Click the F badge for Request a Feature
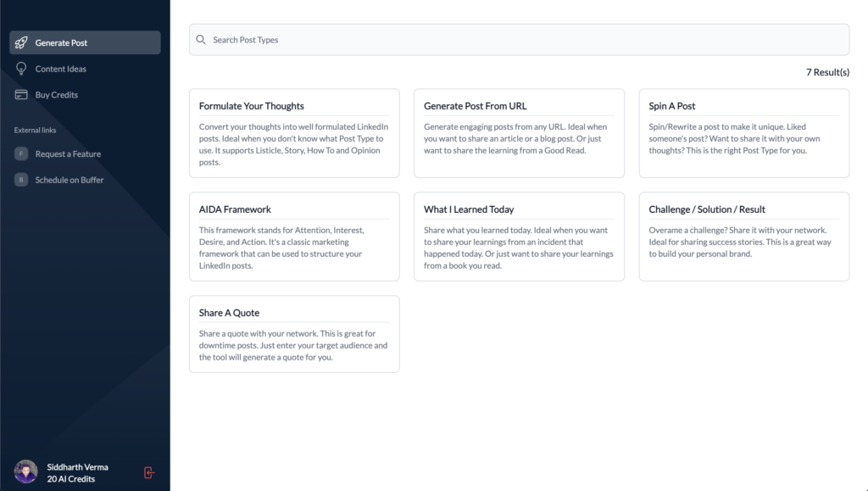This screenshot has width=868, height=491. tap(21, 154)
